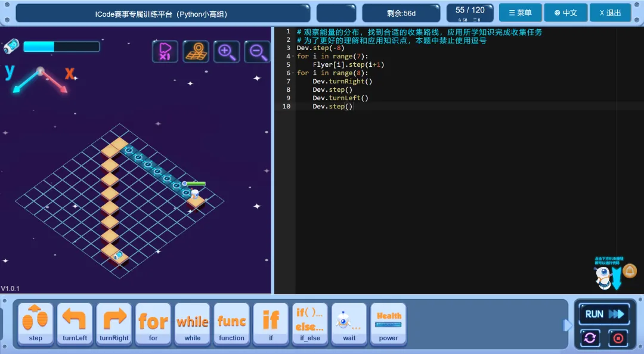Insert a step command block
The image size is (644, 354).
(x=35, y=324)
